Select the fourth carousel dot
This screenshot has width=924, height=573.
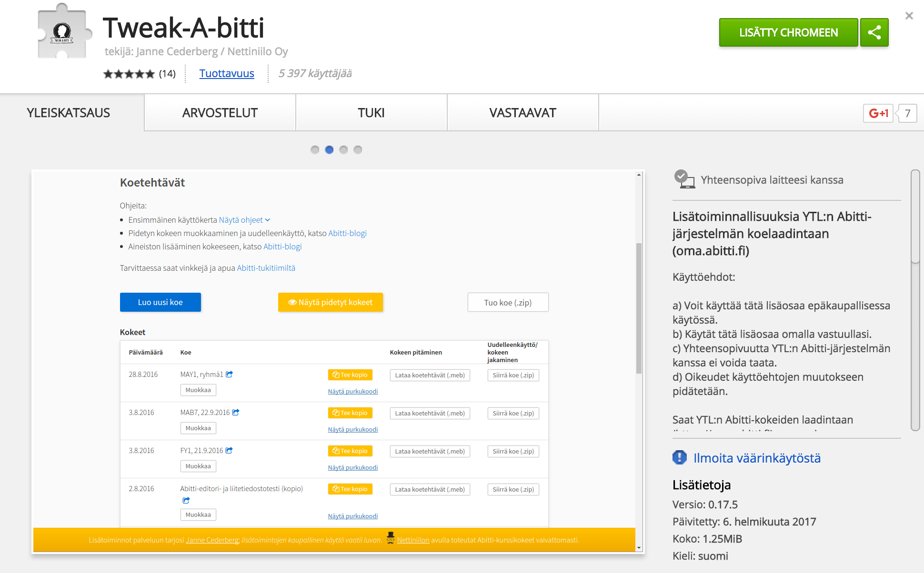(358, 150)
